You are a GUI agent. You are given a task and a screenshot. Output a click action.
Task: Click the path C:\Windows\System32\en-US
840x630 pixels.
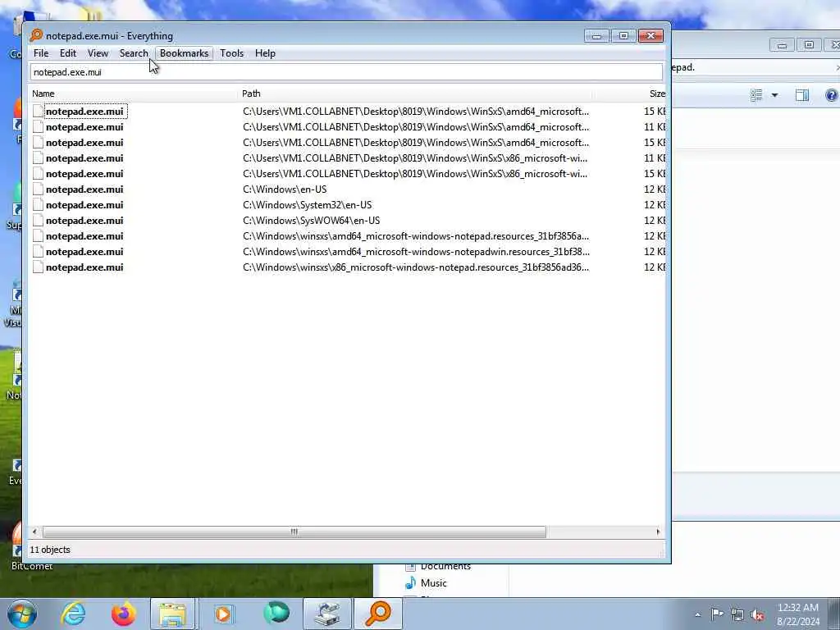tap(307, 204)
